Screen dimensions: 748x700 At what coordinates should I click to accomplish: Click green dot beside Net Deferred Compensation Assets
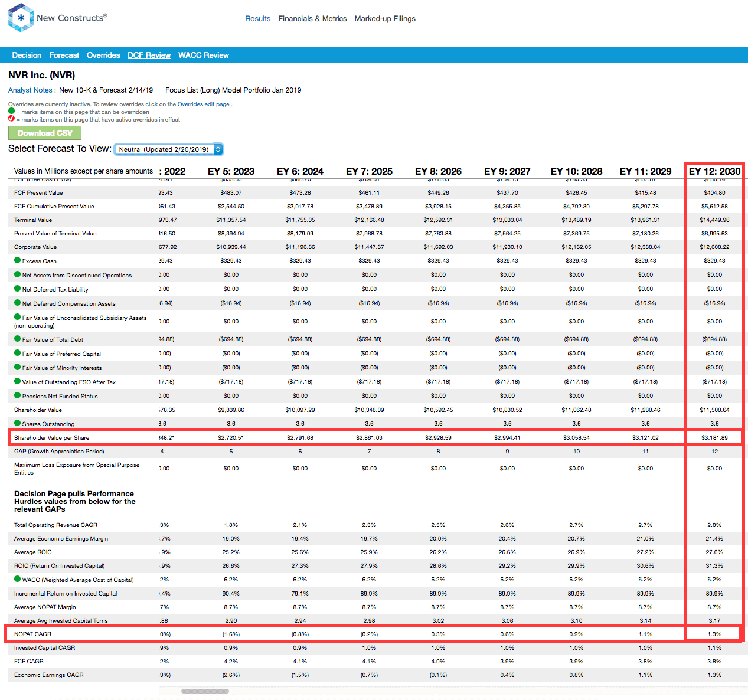(18, 303)
